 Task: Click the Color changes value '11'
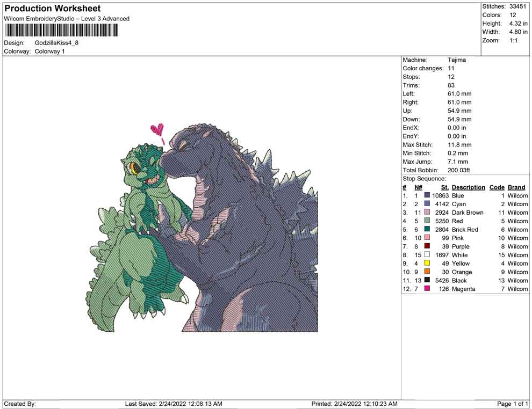point(451,69)
